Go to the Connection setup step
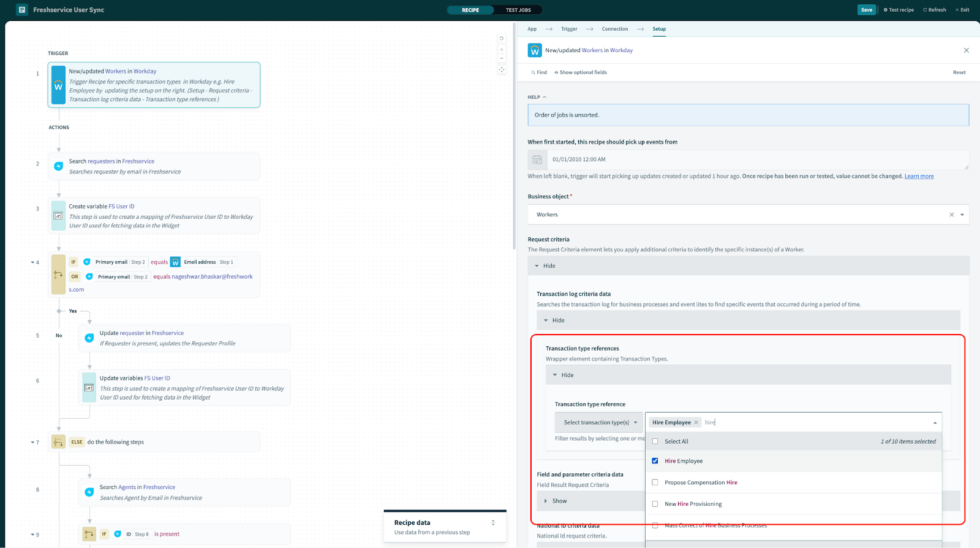The image size is (980, 548). point(615,29)
